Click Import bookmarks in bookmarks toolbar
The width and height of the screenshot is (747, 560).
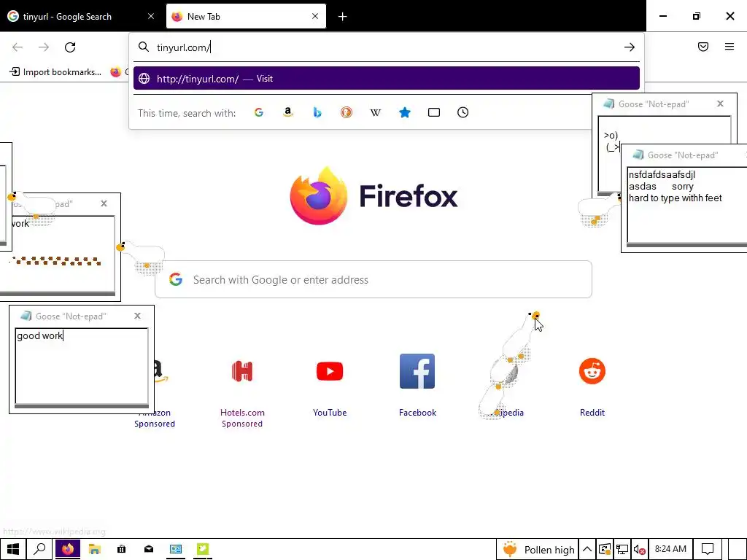click(x=55, y=72)
